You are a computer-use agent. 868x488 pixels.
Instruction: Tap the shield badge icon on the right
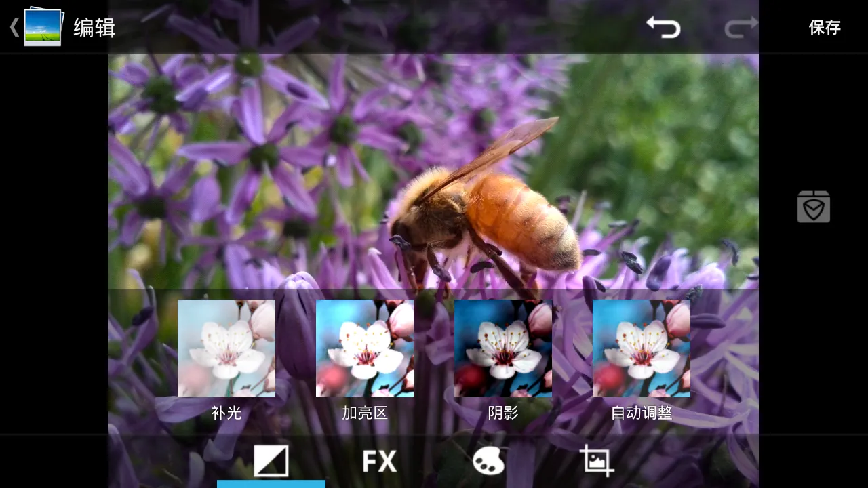click(x=814, y=207)
